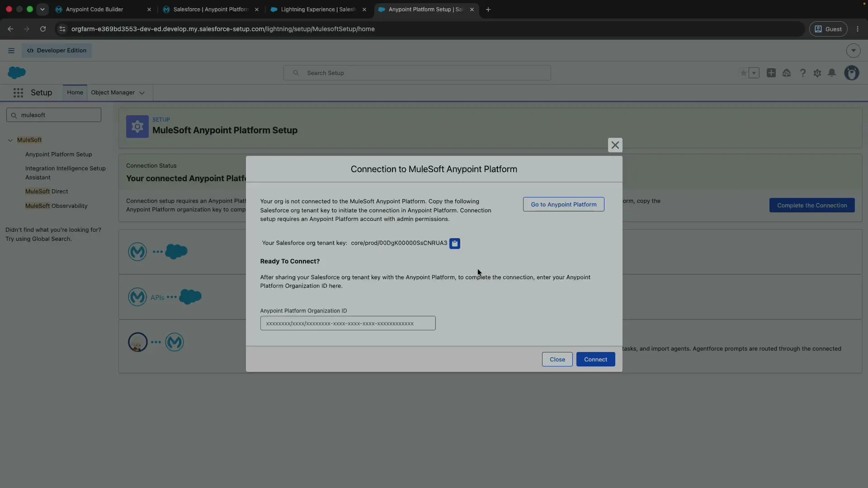Click the MuleSoft APIs to Salesforce icon
The height and width of the screenshot is (488, 868).
165,297
